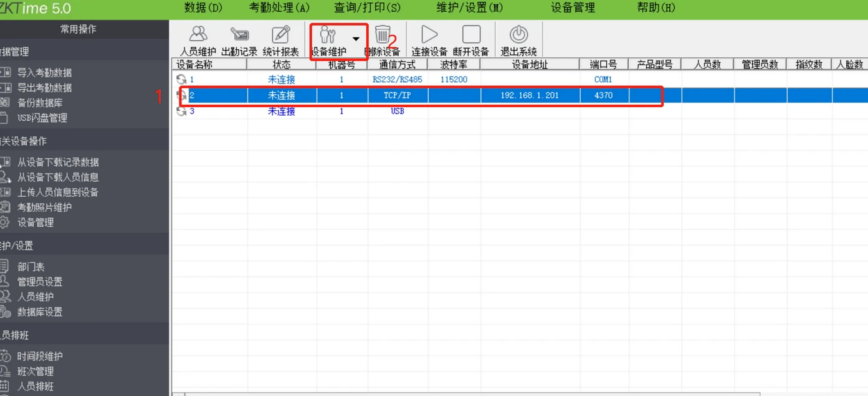Image resolution: width=868 pixels, height=396 pixels.
Task: Click 导出考勤数据 in sidebar
Action: pyautogui.click(x=44, y=88)
